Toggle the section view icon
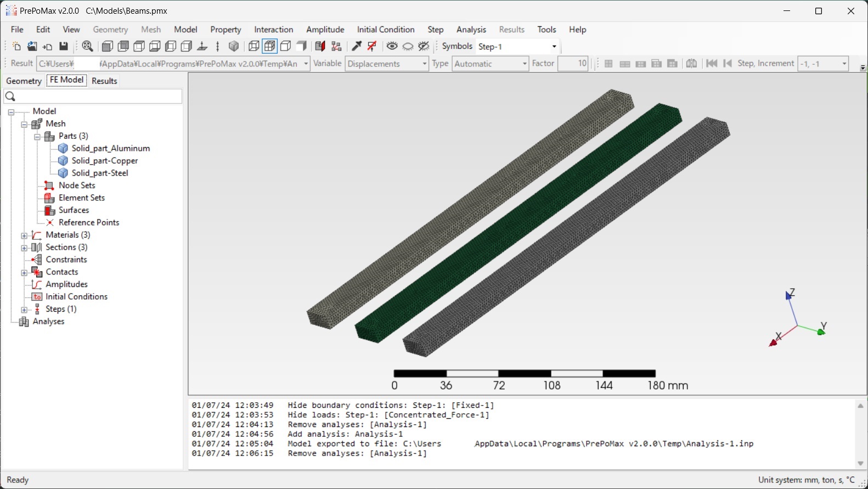 320,47
